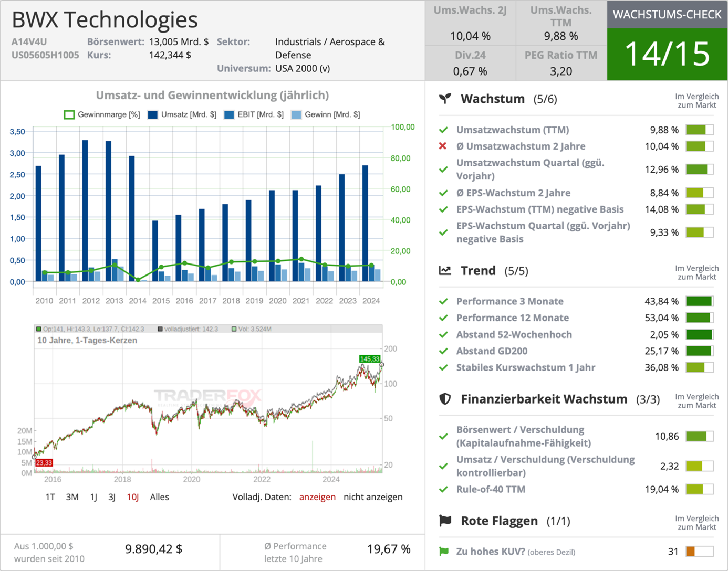Click orange KUV comparison bar

pyautogui.click(x=699, y=552)
